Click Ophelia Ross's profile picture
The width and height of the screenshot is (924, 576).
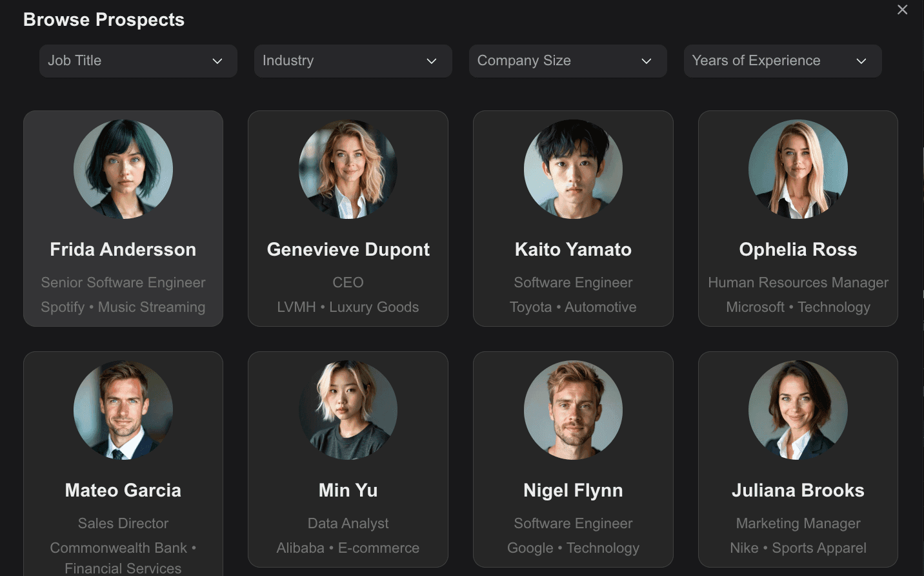(798, 169)
